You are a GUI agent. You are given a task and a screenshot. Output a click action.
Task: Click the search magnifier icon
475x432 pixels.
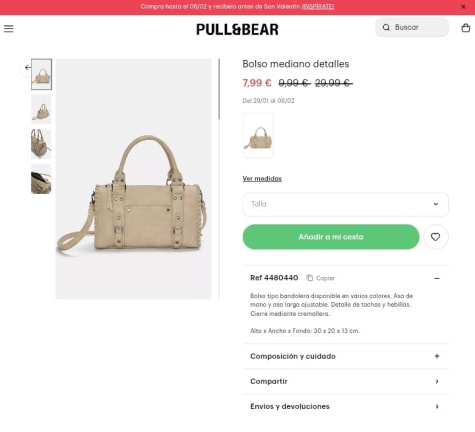coord(386,27)
